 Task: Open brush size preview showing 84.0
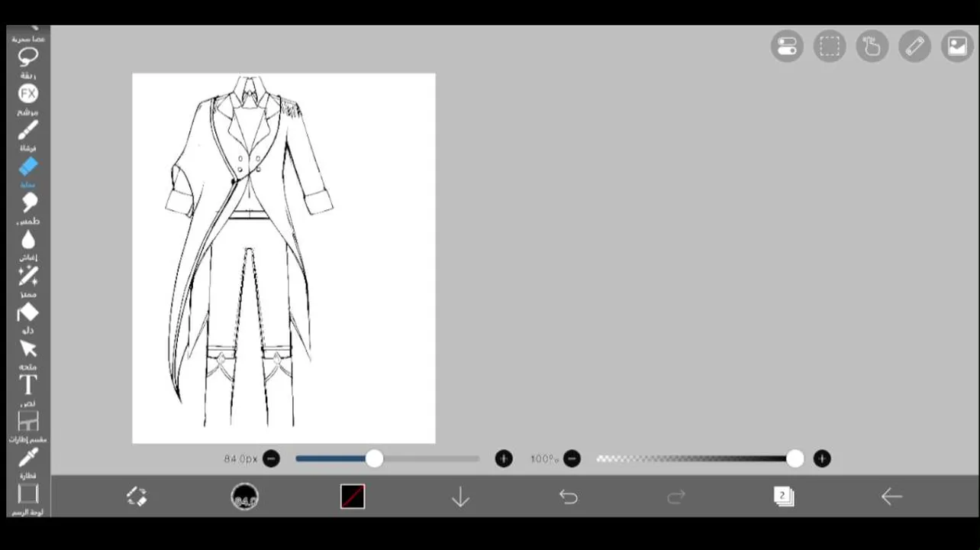click(245, 497)
